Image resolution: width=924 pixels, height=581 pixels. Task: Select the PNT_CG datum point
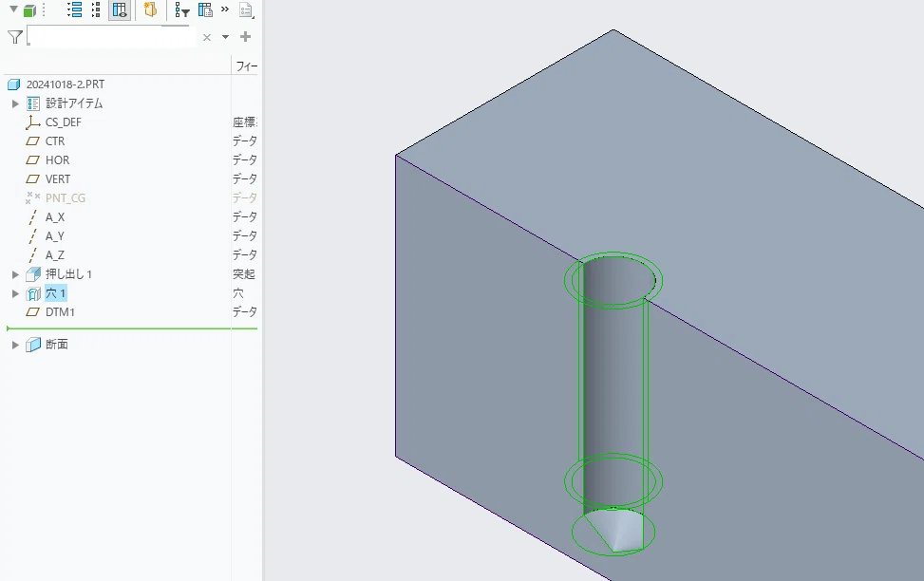[x=66, y=198]
